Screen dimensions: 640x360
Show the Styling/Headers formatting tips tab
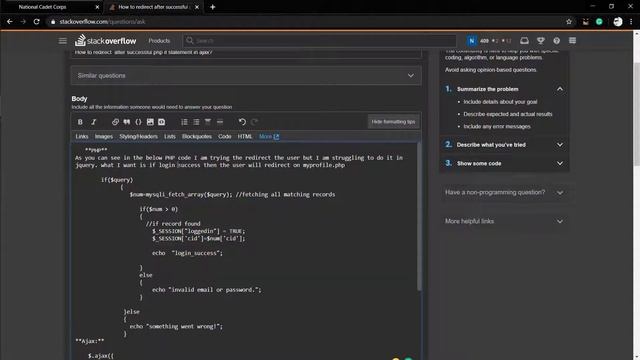tap(138, 136)
